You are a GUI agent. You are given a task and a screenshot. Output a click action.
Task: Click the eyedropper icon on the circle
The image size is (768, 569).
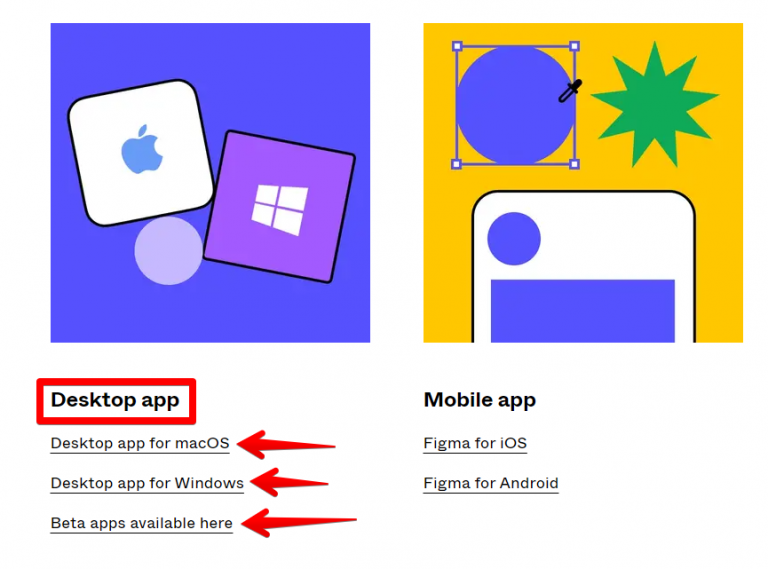tap(570, 91)
